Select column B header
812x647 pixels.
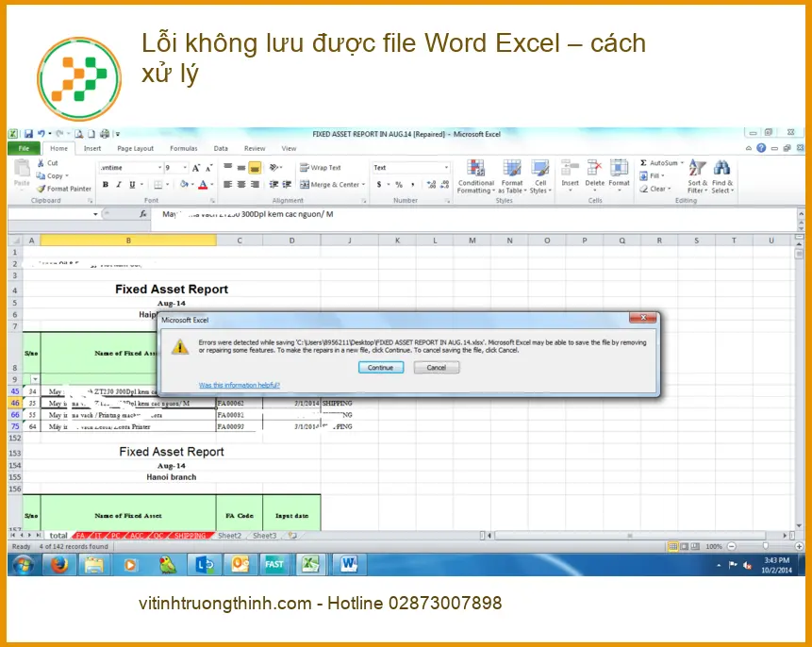[x=128, y=241]
